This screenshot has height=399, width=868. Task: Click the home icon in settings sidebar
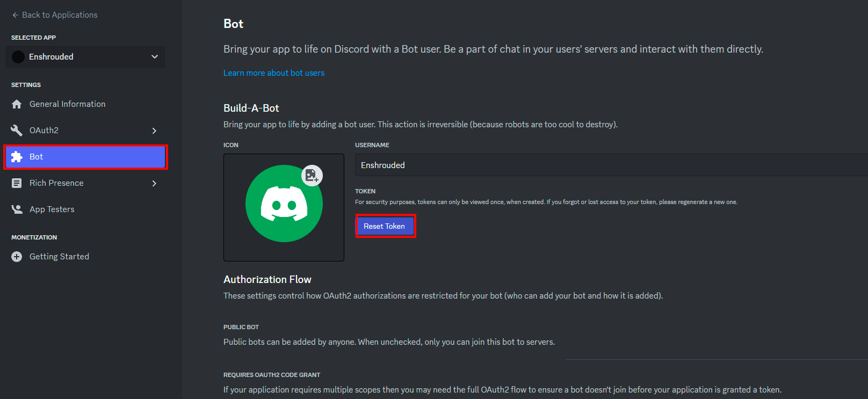[x=17, y=104]
